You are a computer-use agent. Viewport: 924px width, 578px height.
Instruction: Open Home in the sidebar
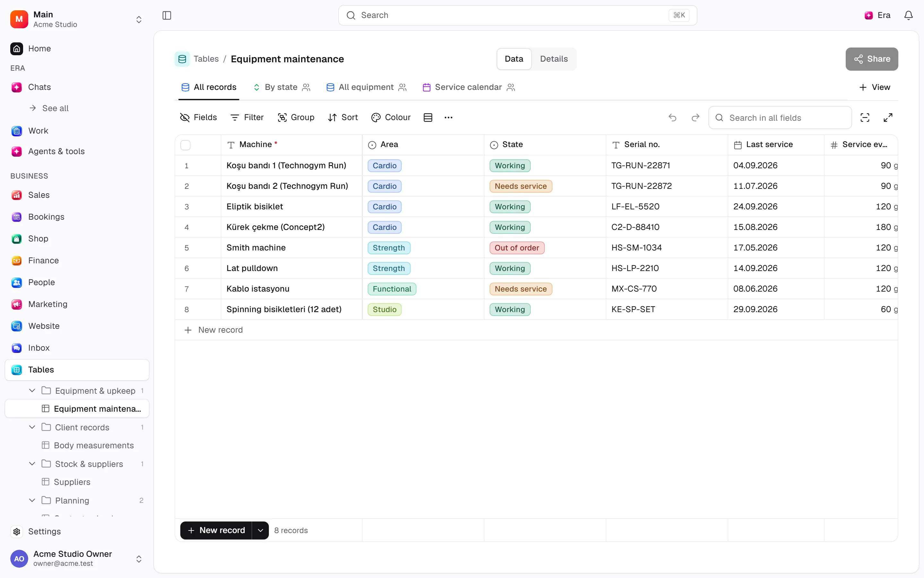point(77,48)
